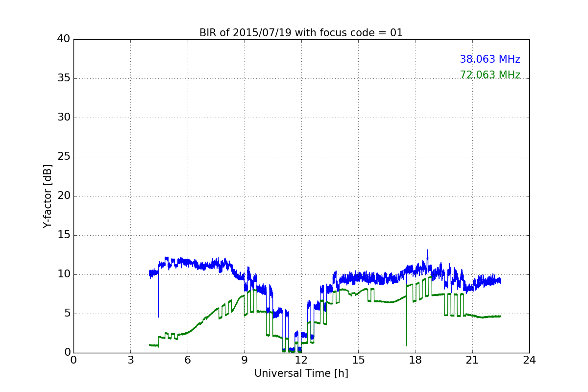
Task: Click the x-axis tick label 6
Action: [x=187, y=360]
